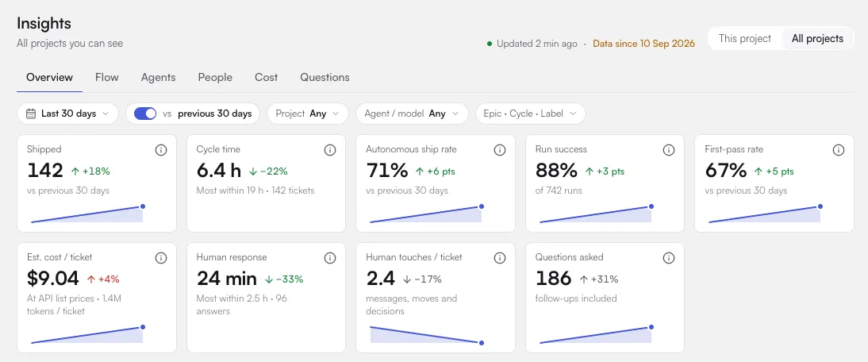The width and height of the screenshot is (868, 362).
Task: Click Shipped sparkline chart
Action: [87, 214]
